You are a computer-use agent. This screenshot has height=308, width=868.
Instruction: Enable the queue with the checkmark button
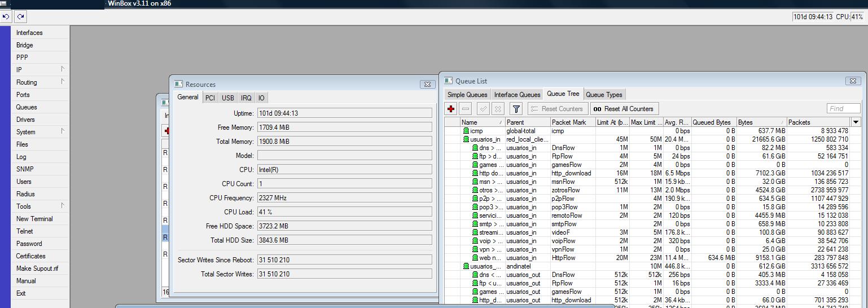pos(483,109)
